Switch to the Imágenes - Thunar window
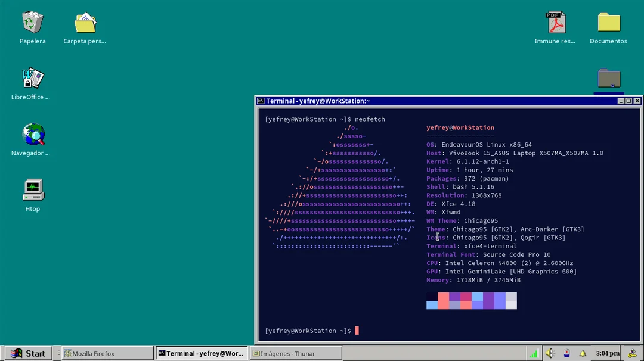Screen dimensions: 644x361 coord(295,353)
